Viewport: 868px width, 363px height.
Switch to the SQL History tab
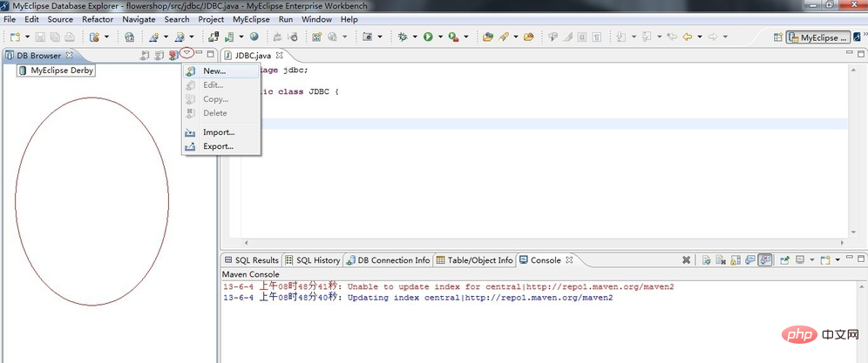(313, 260)
